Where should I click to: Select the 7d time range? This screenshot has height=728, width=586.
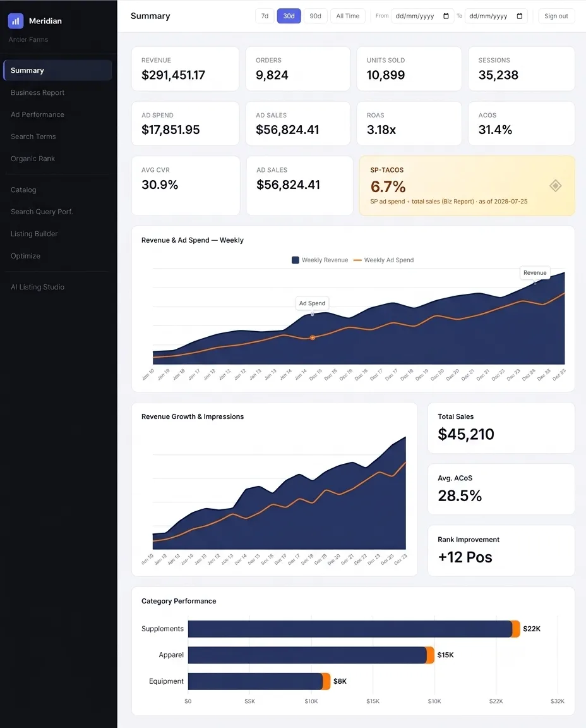tap(265, 16)
